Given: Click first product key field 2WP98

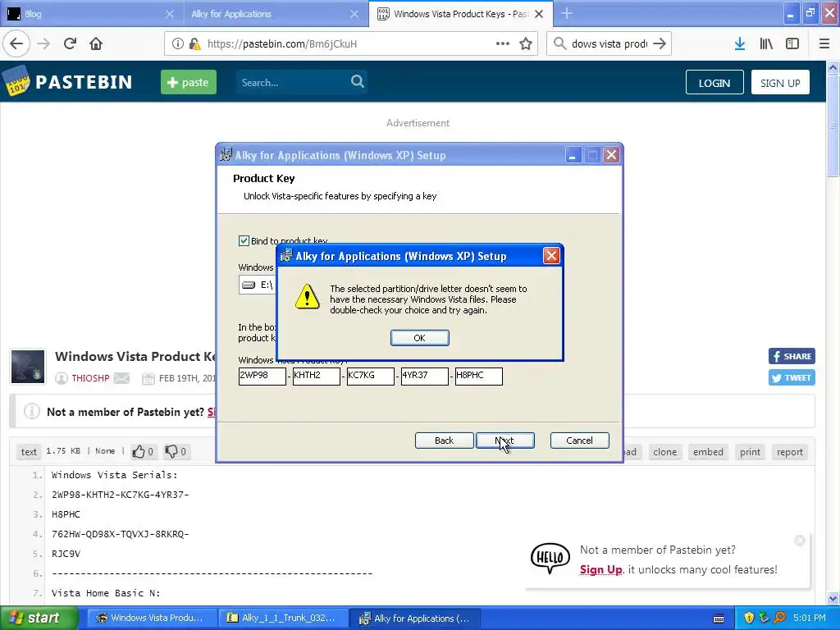Looking at the screenshot, I should (x=262, y=376).
